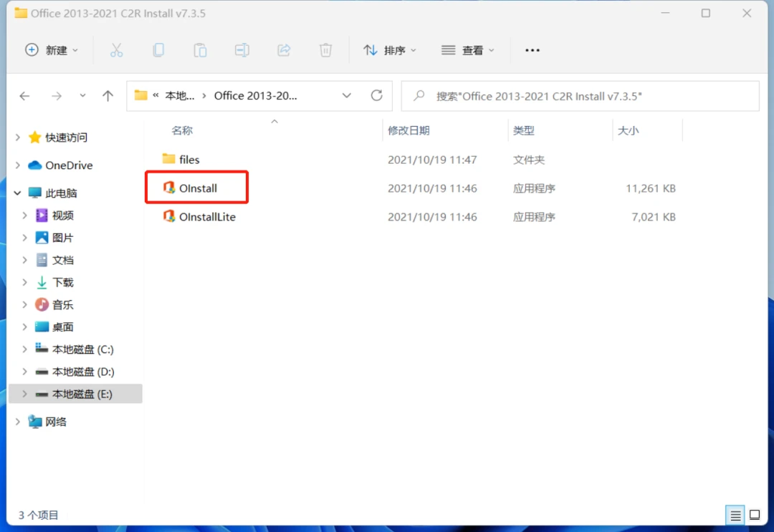This screenshot has height=532, width=774.
Task: Click the 11,261 KB size cell
Action: point(651,188)
